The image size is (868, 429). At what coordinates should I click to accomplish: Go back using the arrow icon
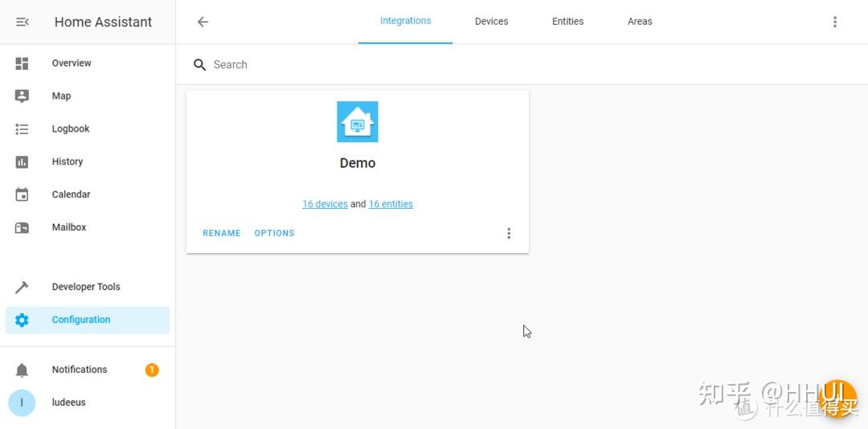tap(203, 22)
